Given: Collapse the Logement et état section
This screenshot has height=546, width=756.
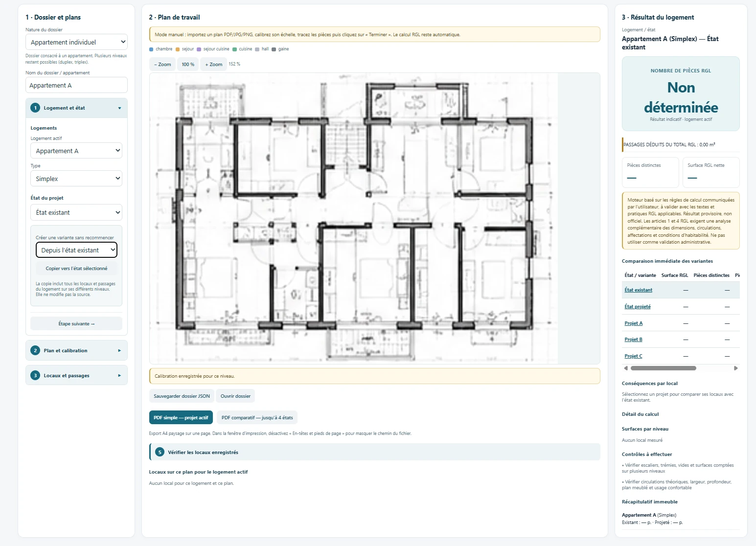Looking at the screenshot, I should point(76,108).
